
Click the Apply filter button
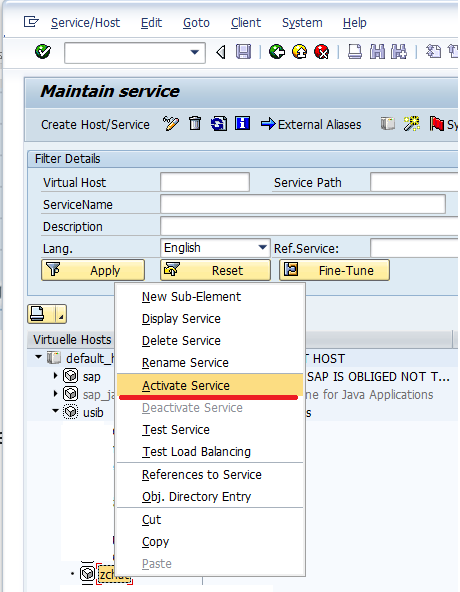93,270
